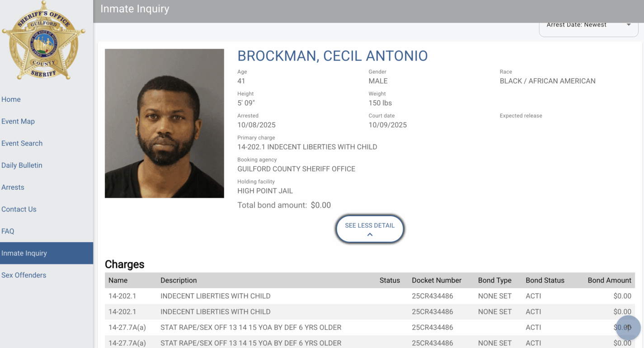Open the Contact Us page
This screenshot has width=644, height=348.
coord(19,209)
